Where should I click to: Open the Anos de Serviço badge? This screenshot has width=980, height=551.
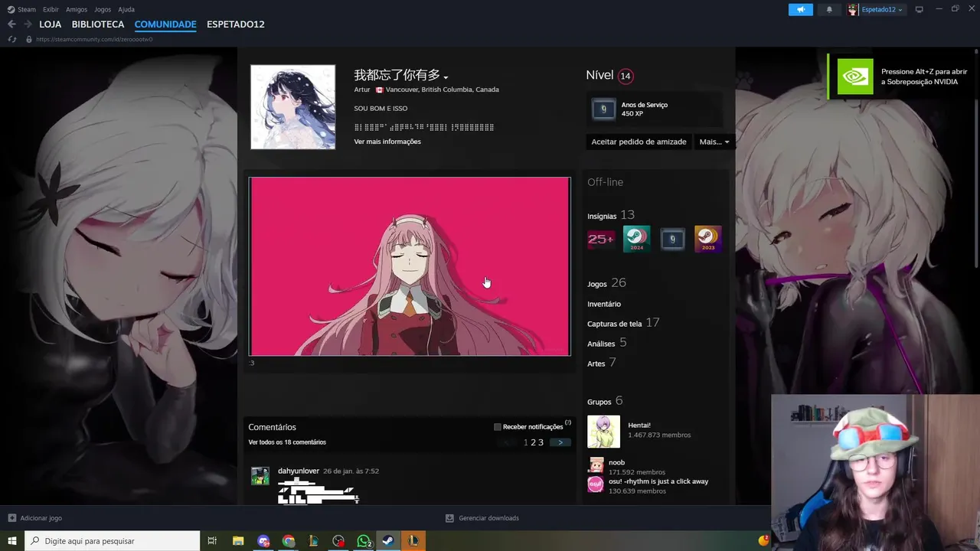[655, 109]
